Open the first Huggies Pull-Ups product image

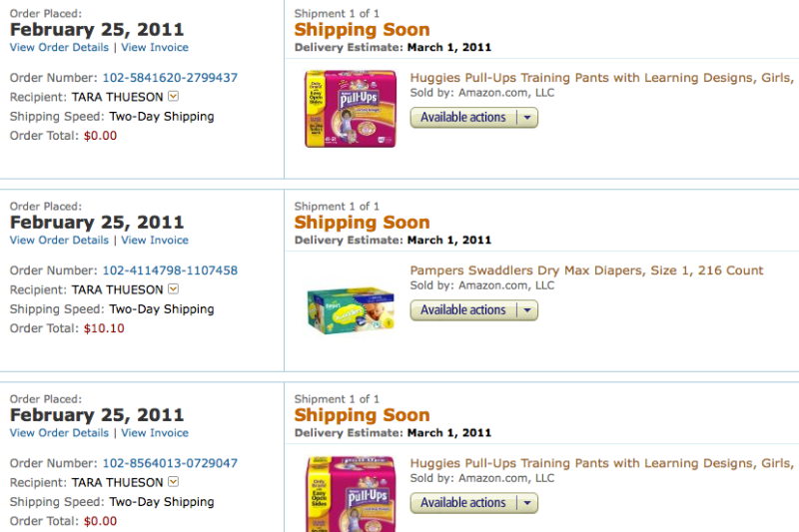click(351, 109)
